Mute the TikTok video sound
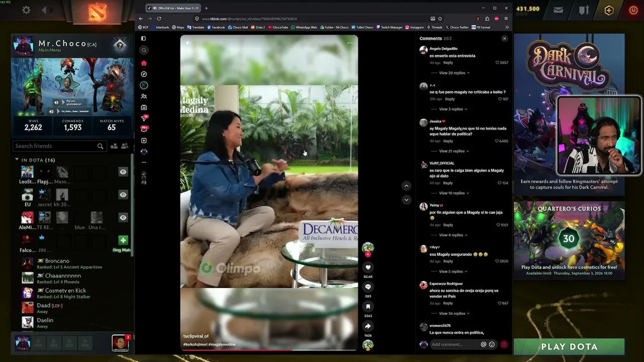644x362 pixels. tap(189, 43)
